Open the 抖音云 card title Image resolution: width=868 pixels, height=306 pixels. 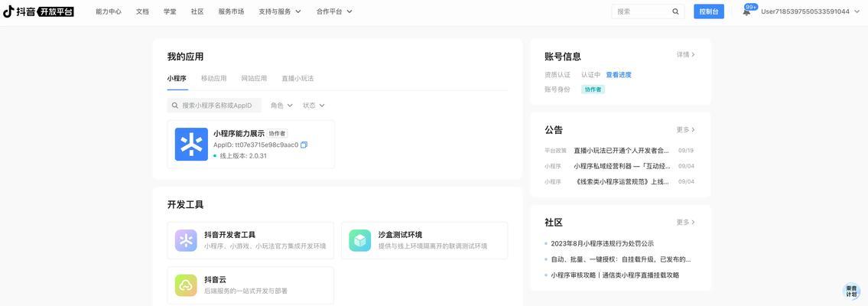point(216,279)
